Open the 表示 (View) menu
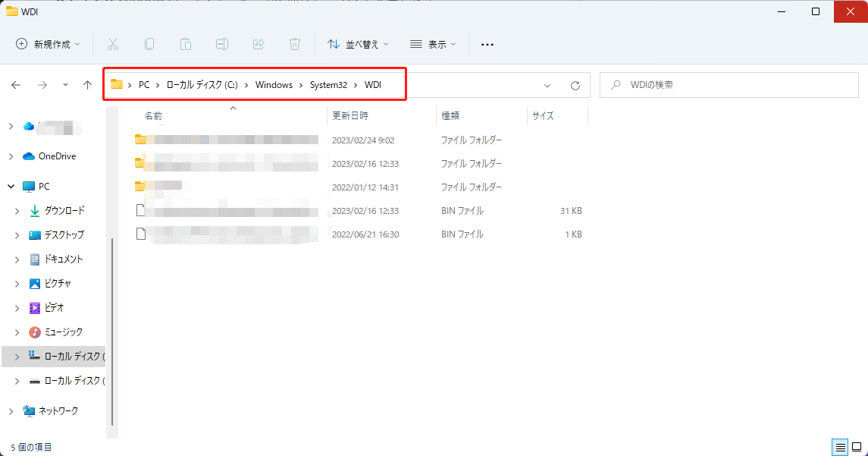 [432, 44]
